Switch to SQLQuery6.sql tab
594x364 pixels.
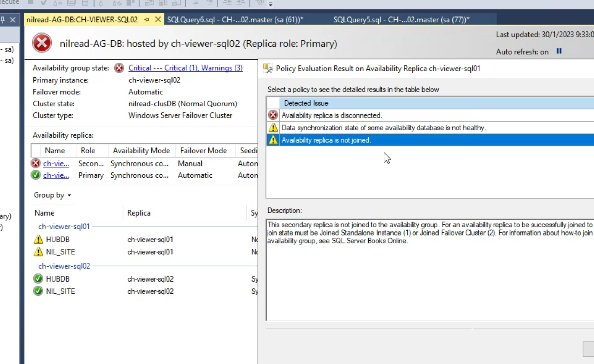click(235, 20)
